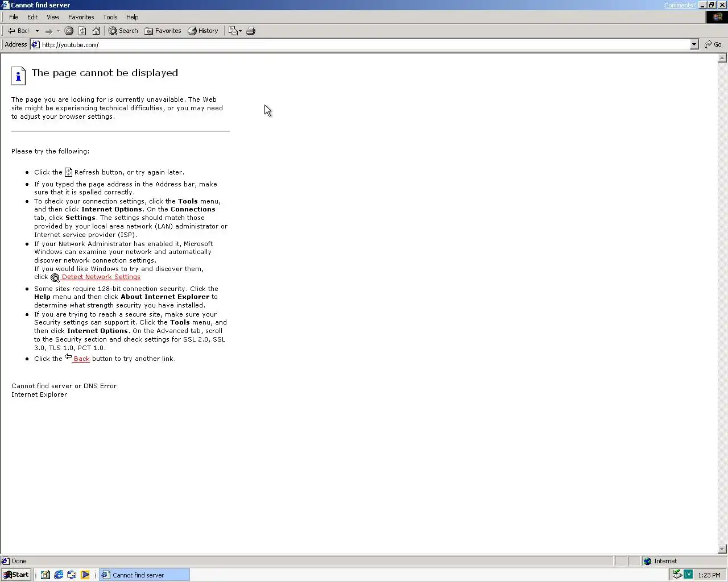Click the Cannot find server taskbar button
The image size is (728, 582).
click(144, 575)
